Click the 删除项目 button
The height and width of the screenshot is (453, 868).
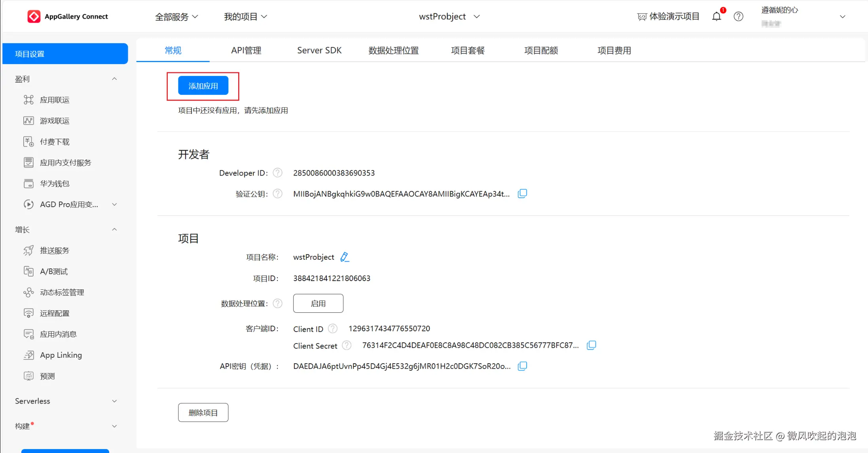tap(203, 413)
